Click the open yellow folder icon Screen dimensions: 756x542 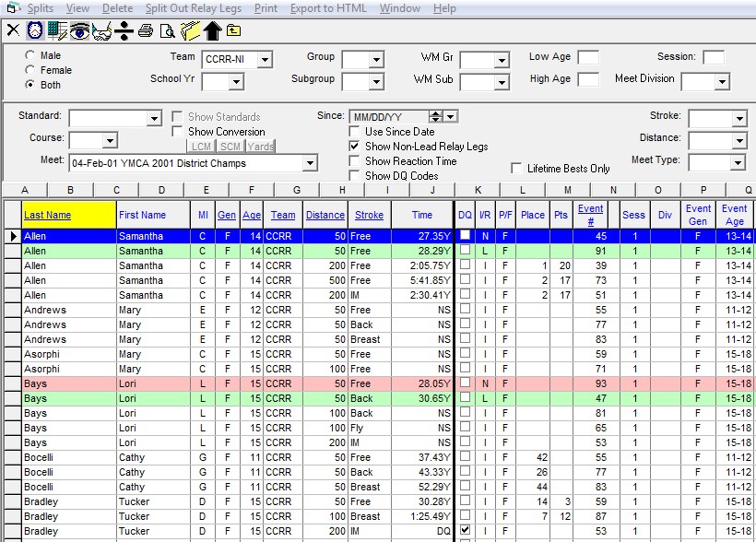[190, 30]
